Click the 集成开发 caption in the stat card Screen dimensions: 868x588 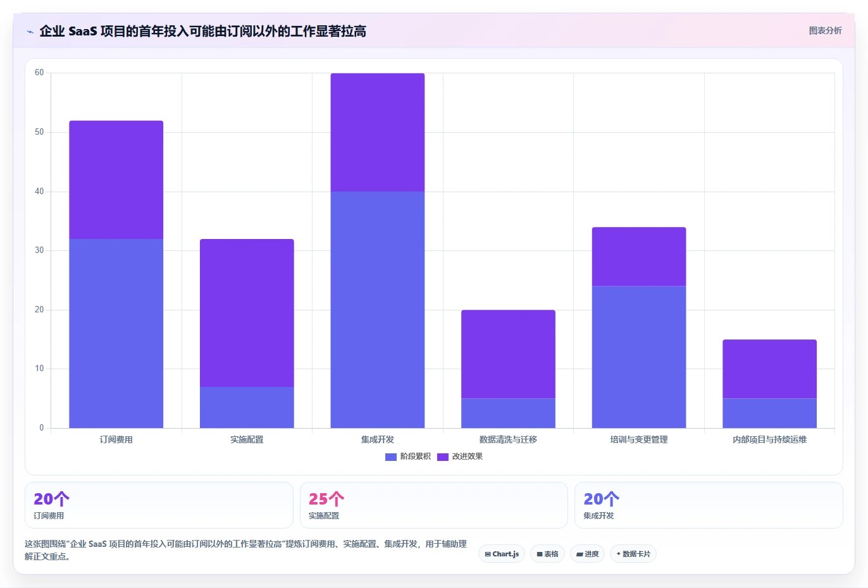coord(598,516)
